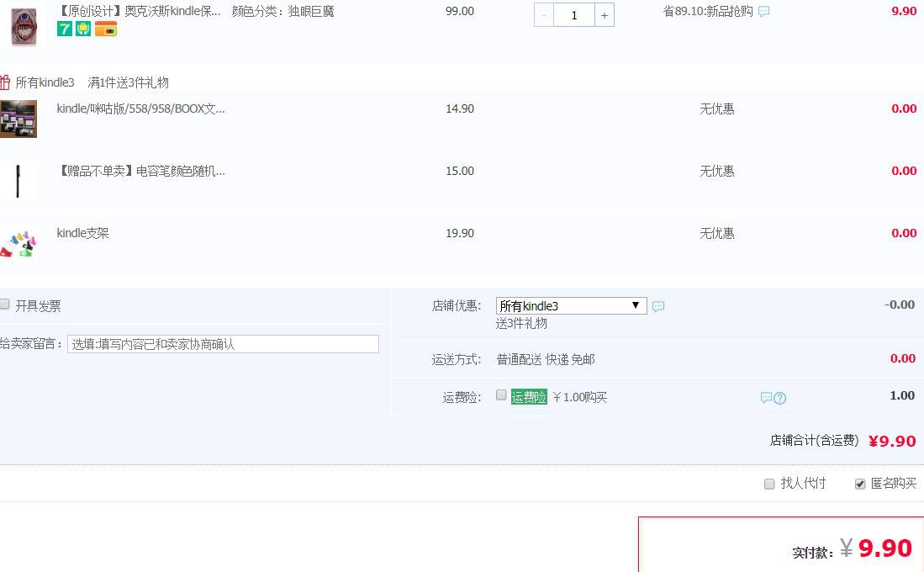Screen dimensions: 924x572
Task: Open the kindle支架 gift item link
Action: [82, 233]
